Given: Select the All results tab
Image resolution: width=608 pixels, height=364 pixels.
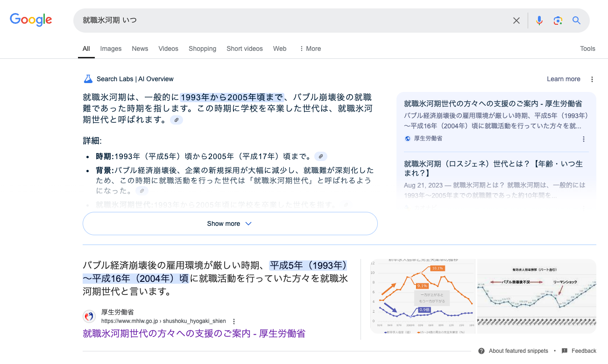Looking at the screenshot, I should point(86,49).
